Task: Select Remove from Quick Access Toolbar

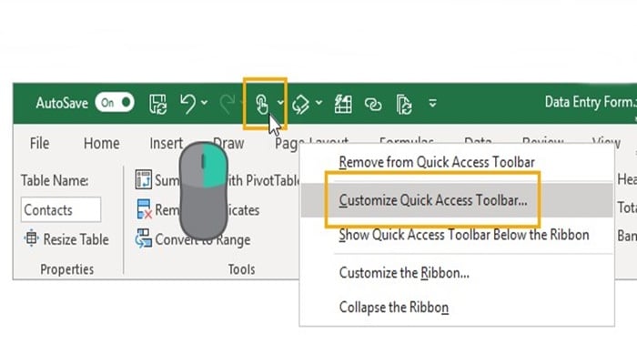Action: click(437, 162)
